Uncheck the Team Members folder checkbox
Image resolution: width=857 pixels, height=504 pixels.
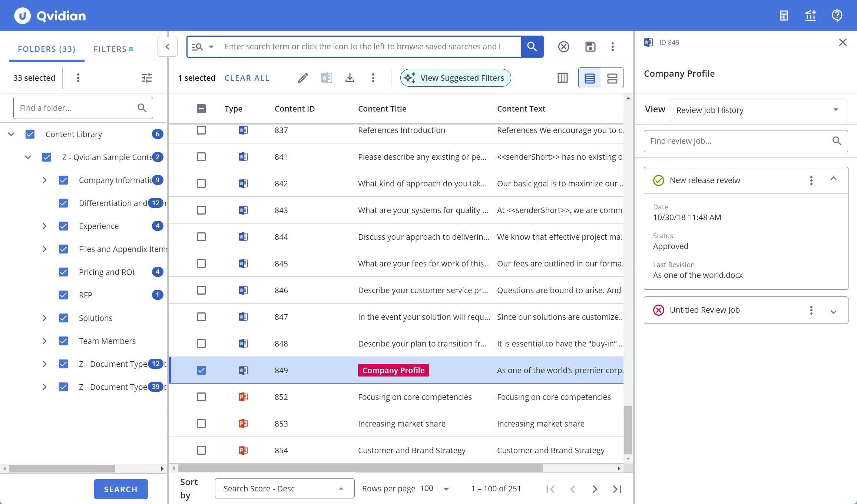tap(63, 341)
